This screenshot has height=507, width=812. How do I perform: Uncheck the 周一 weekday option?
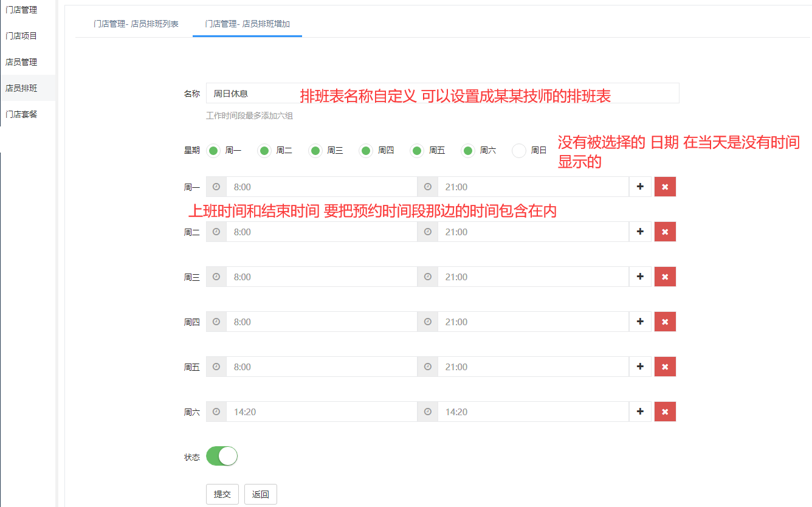213,150
